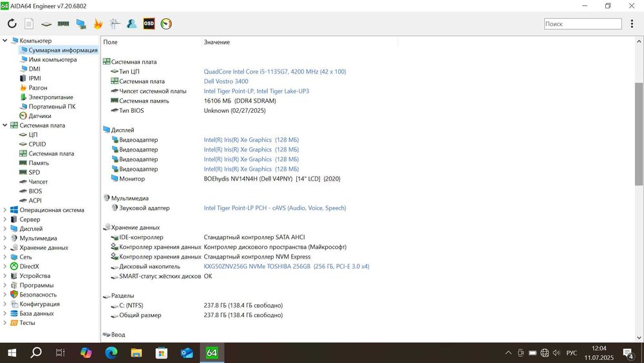The height and width of the screenshot is (363, 644).
Task: Expand the Сервер tree node
Action: point(5,219)
